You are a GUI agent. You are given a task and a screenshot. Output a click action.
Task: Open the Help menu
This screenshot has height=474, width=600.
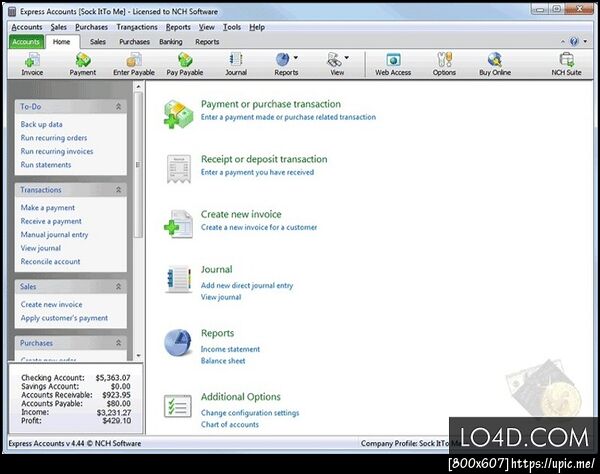257,27
